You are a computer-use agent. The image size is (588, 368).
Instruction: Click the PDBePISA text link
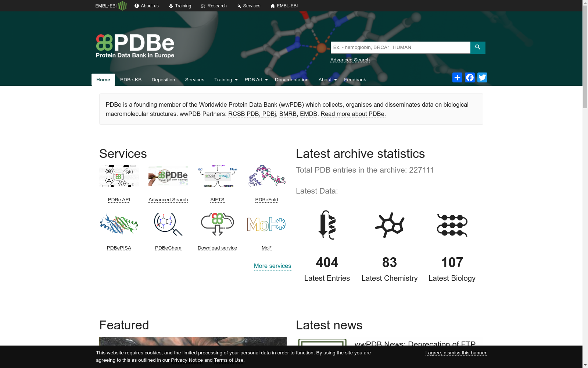pyautogui.click(x=119, y=248)
